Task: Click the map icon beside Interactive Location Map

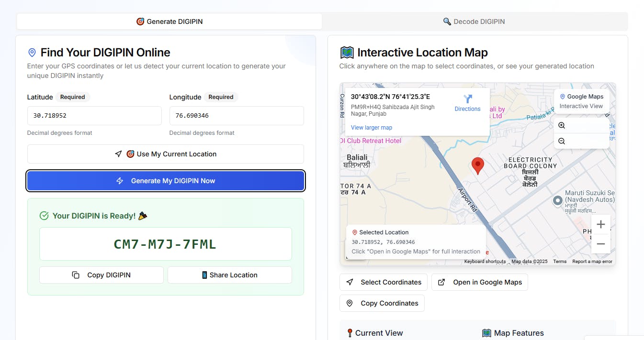Action: 347,53
